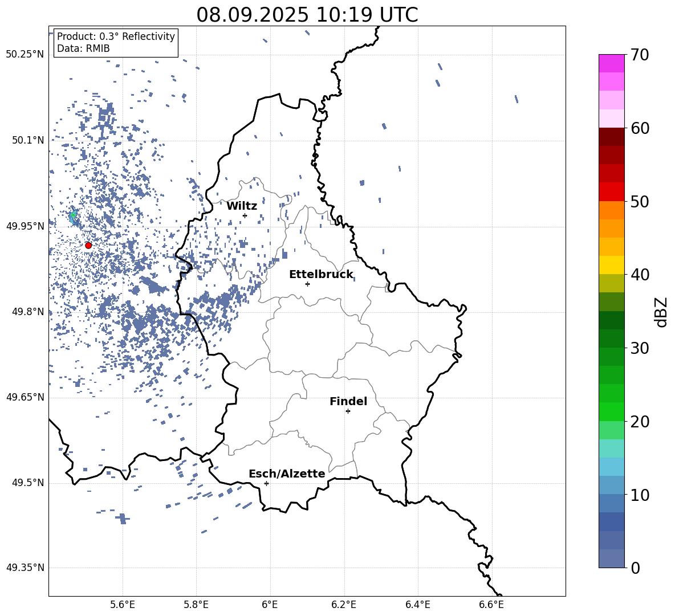This screenshot has height=616, width=675.
Task: Click the 'Data: RMIB' label
Action: point(83,48)
